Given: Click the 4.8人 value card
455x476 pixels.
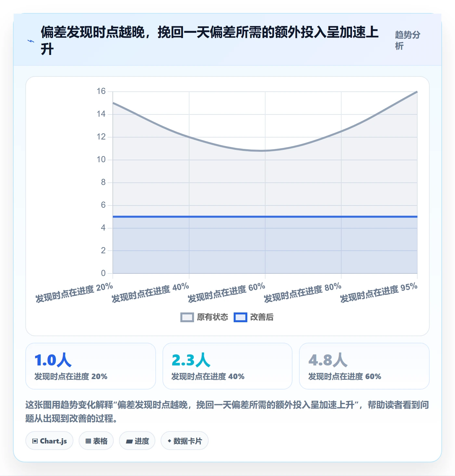Looking at the screenshot, I should (364, 366).
